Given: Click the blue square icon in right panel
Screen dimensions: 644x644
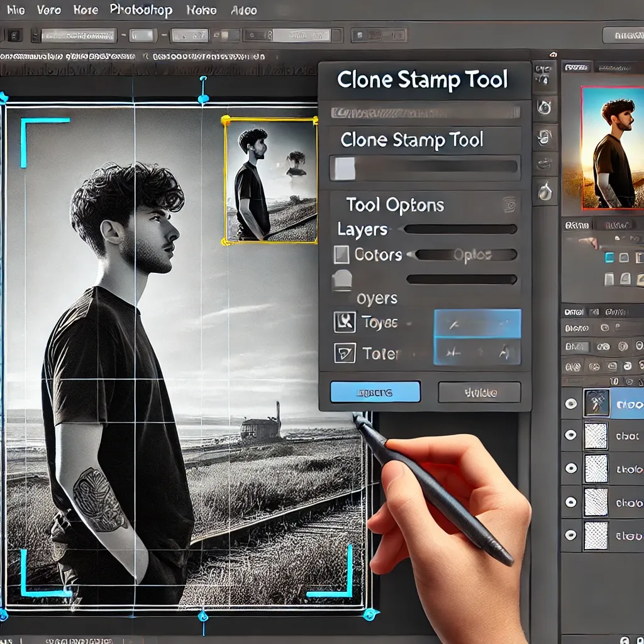Looking at the screenshot, I should tap(609, 257).
